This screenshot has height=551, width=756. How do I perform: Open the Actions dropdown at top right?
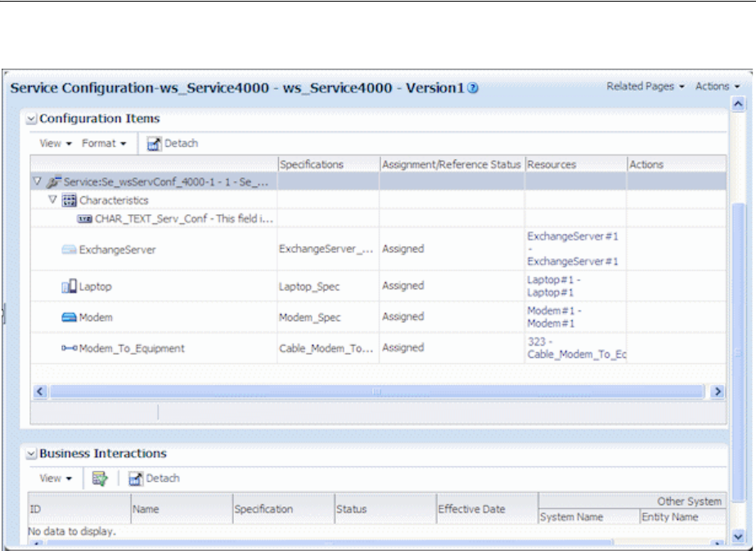[x=717, y=86]
